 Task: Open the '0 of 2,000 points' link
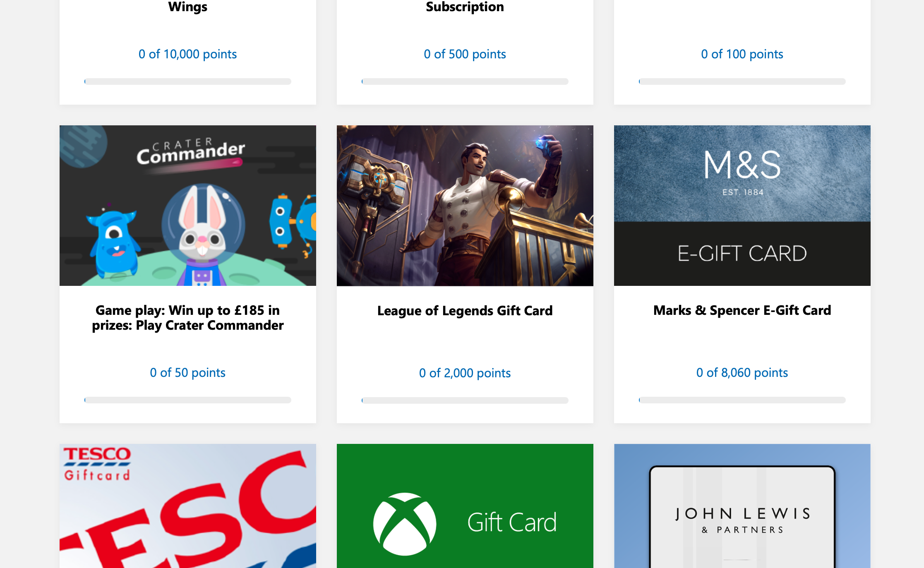465,372
